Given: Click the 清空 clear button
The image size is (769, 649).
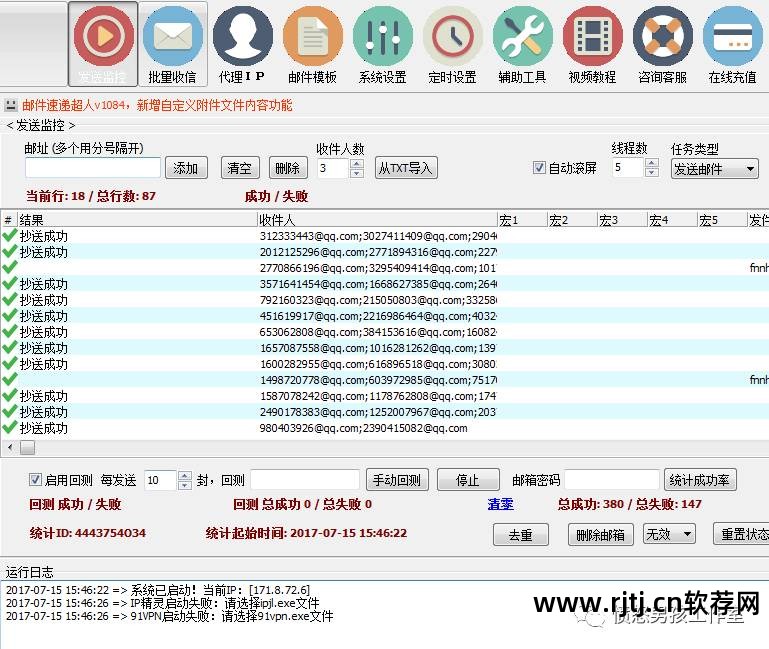Looking at the screenshot, I should (x=239, y=168).
